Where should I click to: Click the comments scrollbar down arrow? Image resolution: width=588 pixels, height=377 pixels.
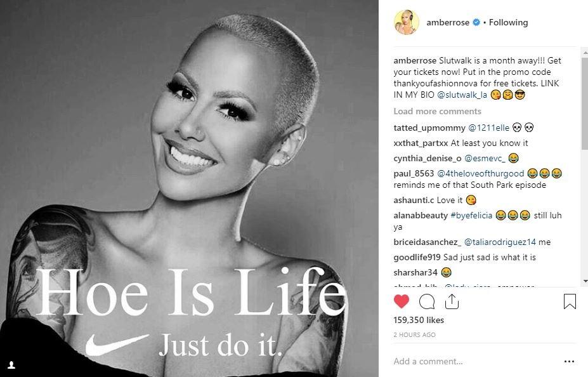tap(585, 281)
